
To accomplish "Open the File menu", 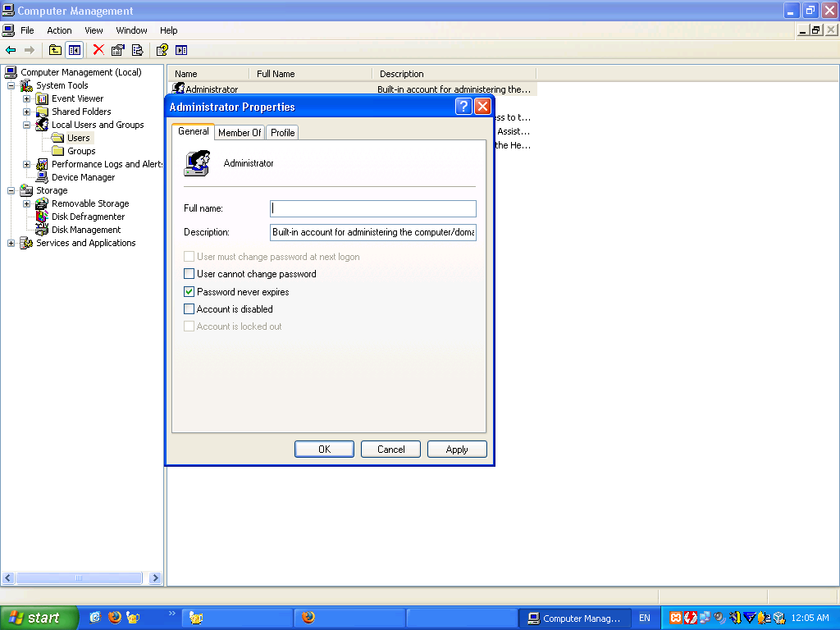I will tap(27, 30).
